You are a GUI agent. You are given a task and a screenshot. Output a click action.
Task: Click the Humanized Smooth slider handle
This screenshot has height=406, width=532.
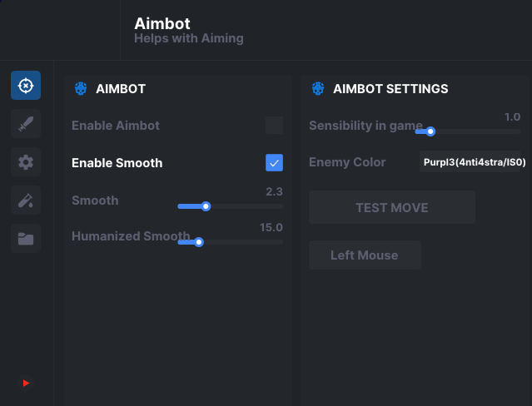(198, 242)
